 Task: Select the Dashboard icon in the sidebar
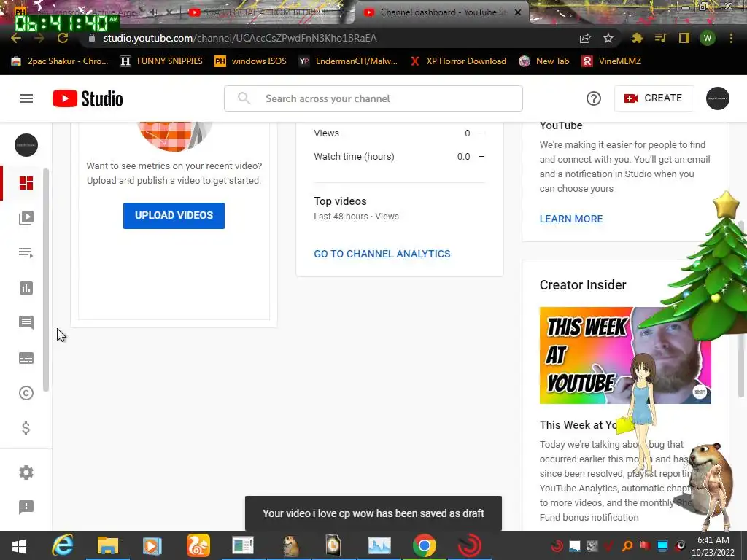[26, 183]
